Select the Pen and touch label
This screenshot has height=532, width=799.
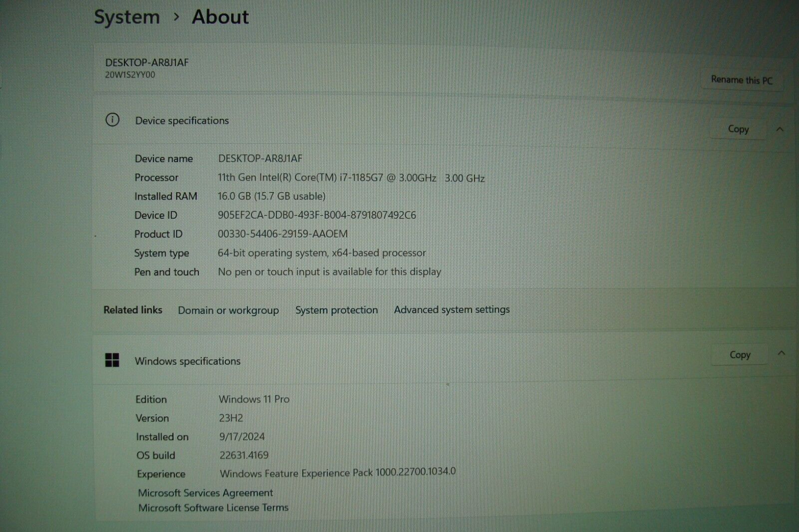(x=167, y=272)
